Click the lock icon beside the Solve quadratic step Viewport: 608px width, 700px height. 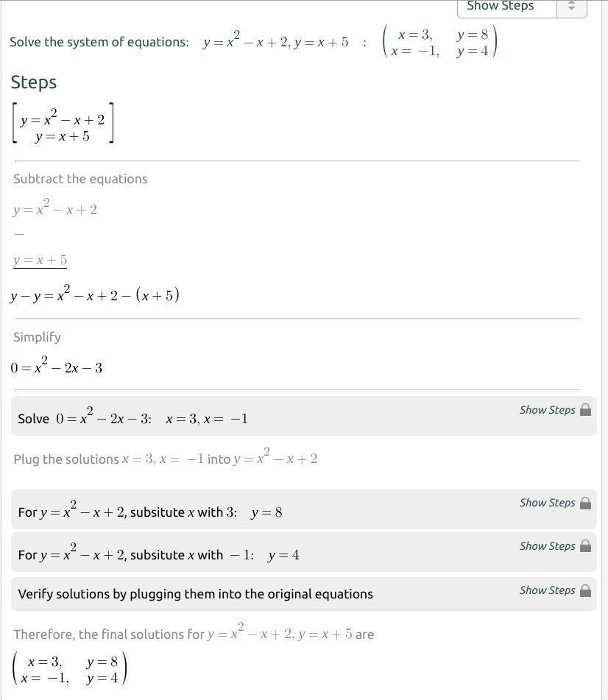[585, 410]
